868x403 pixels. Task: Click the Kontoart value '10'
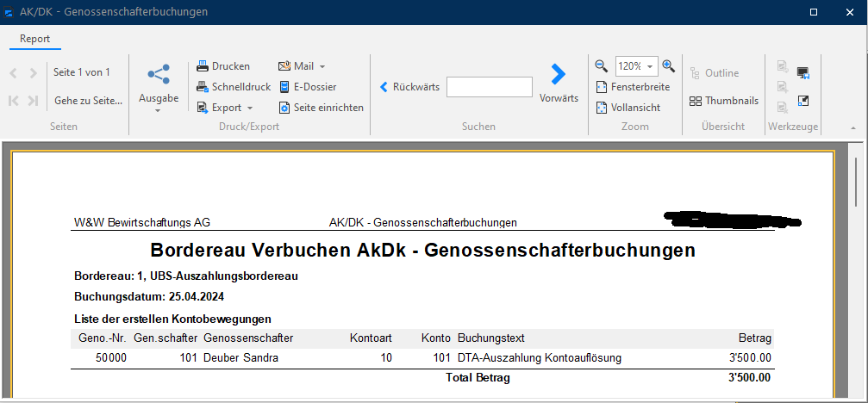(x=386, y=358)
